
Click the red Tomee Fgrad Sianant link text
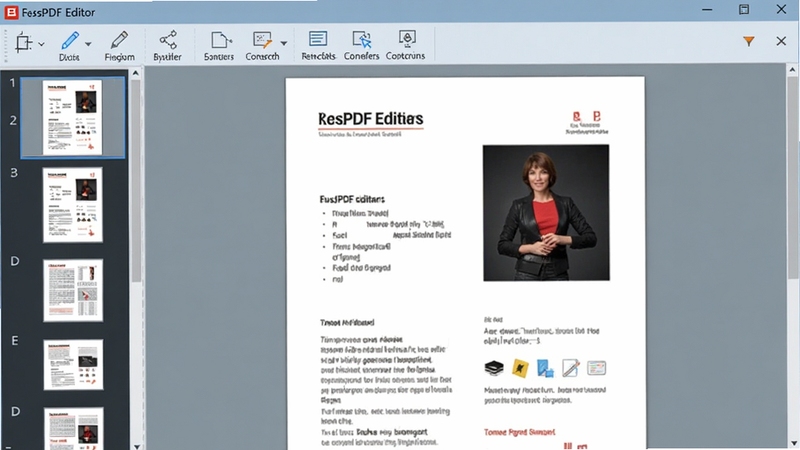tap(519, 432)
